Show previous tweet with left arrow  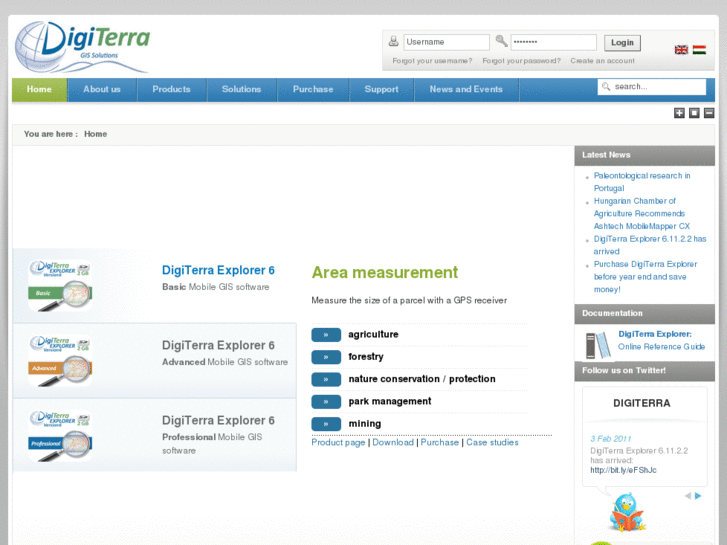[688, 496]
